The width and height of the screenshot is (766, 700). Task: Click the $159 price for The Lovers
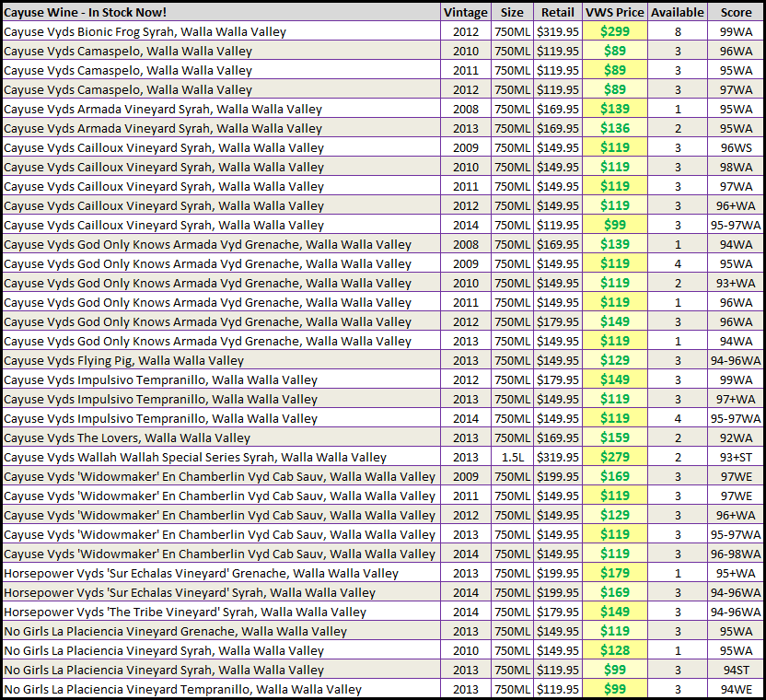tap(615, 437)
